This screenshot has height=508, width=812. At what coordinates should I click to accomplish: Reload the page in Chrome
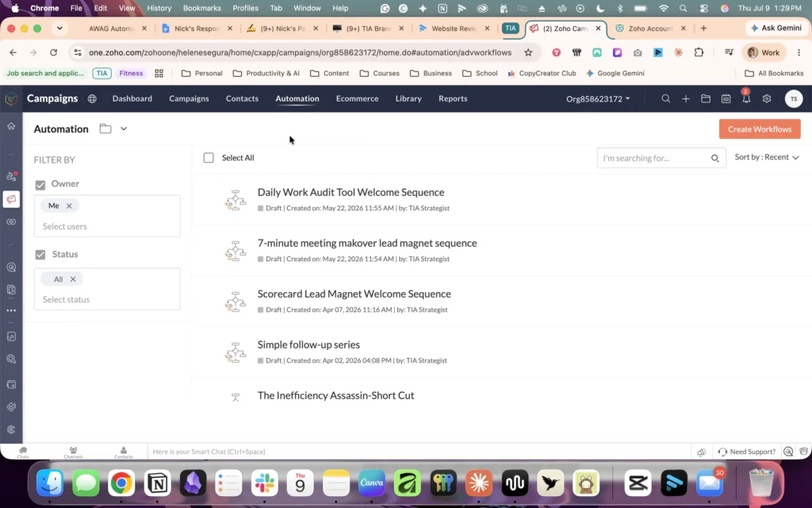[53, 52]
